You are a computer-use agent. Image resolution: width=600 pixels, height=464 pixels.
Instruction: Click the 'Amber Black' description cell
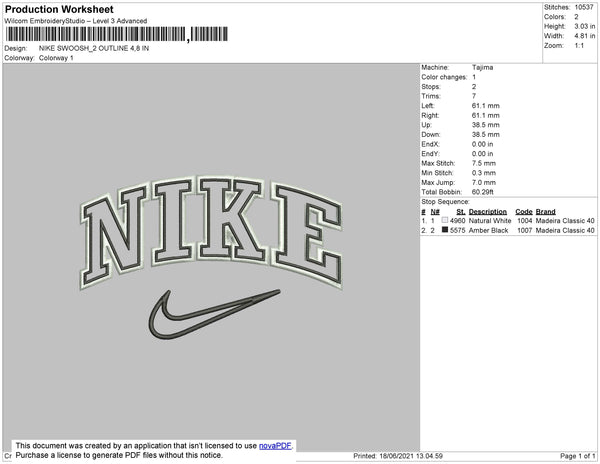488,230
